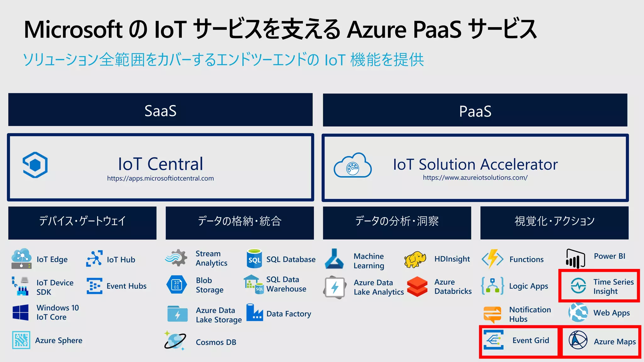Click the Azure Sphere label
The width and height of the screenshot is (644, 362).
(x=59, y=341)
